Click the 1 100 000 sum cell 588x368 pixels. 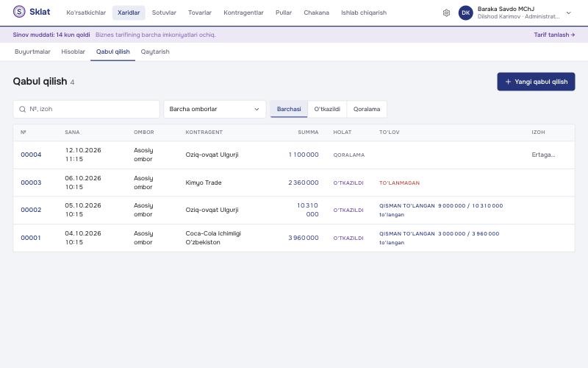304,155
